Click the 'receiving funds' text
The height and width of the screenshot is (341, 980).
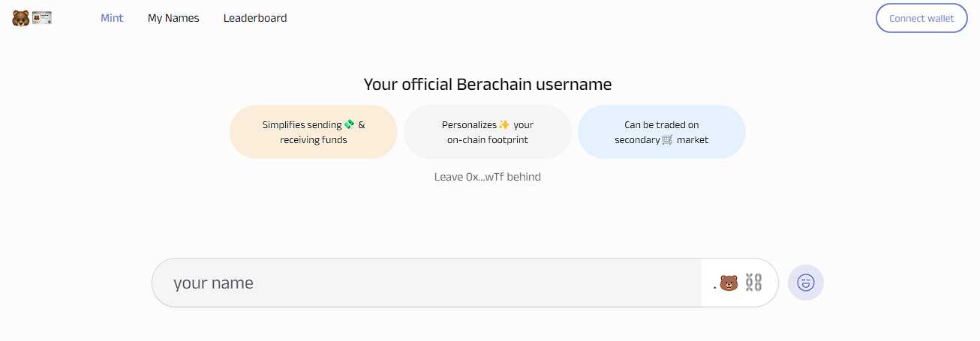pos(314,139)
